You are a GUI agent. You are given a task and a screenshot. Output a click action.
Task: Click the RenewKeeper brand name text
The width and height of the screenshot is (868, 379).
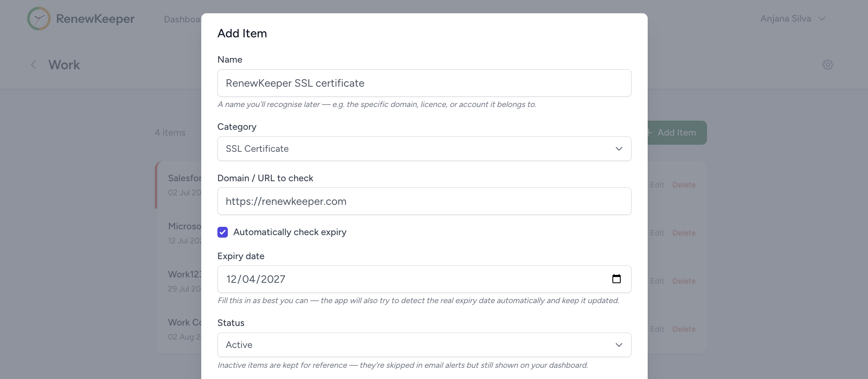[x=95, y=19]
